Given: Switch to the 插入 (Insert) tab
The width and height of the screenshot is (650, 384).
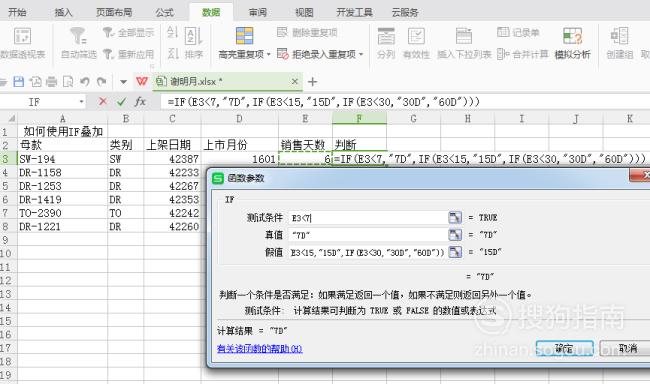Looking at the screenshot, I should point(63,12).
